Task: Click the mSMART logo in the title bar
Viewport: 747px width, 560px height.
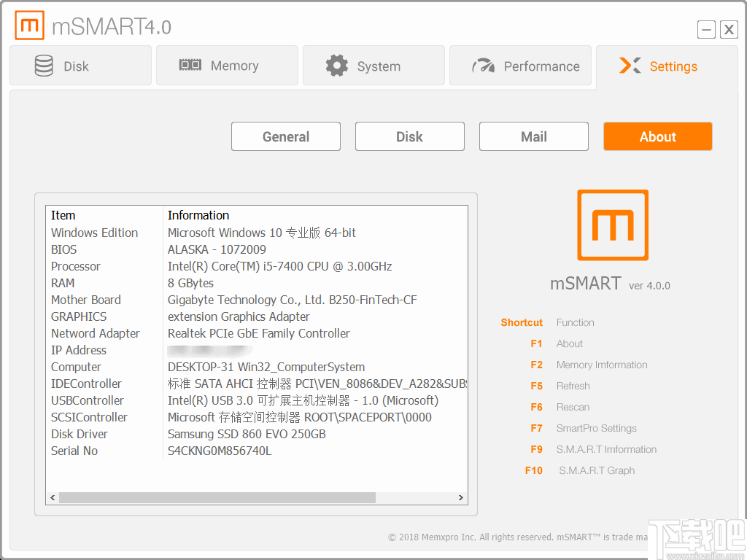Action: coord(29,24)
